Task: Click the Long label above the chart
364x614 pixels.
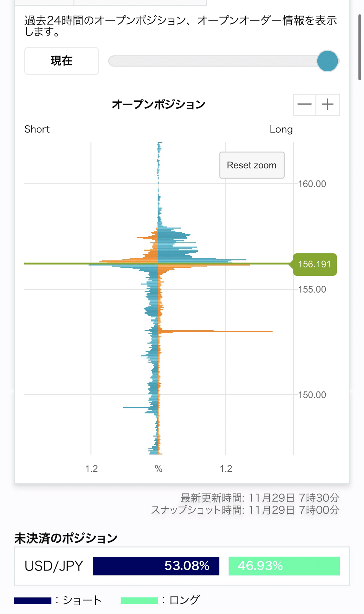Action: [281, 129]
